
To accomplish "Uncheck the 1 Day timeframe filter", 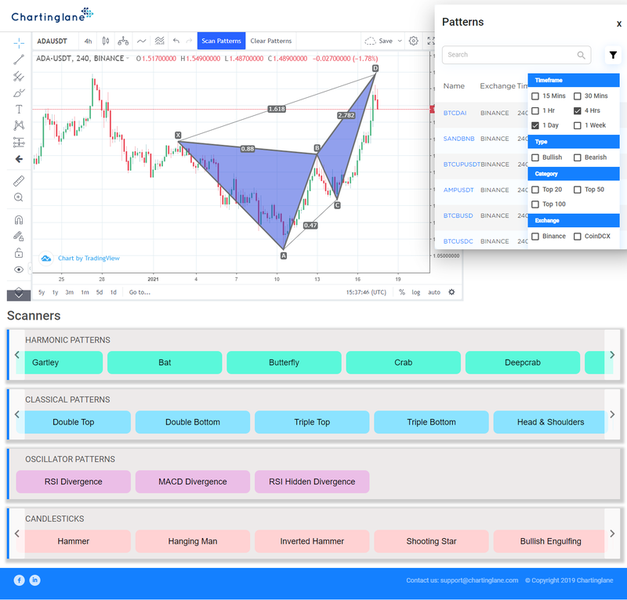I will point(535,126).
